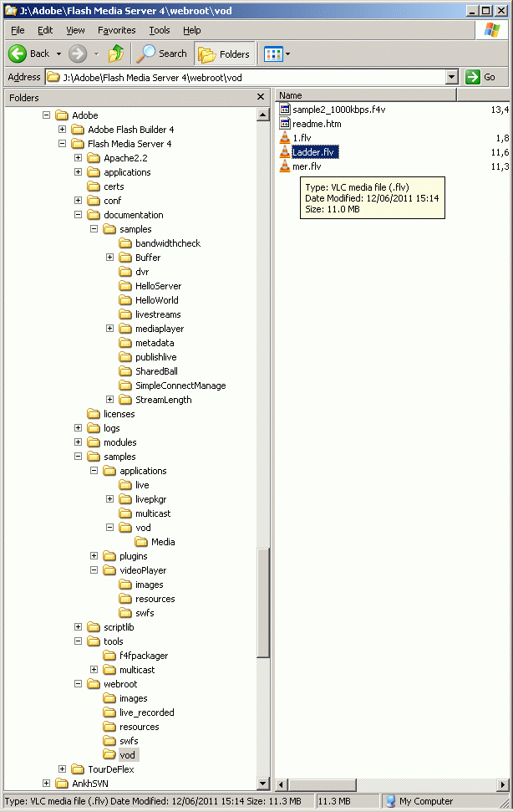This screenshot has width=513, height=812.
Task: Select the scriptlib folder in tree
Action: [x=119, y=626]
